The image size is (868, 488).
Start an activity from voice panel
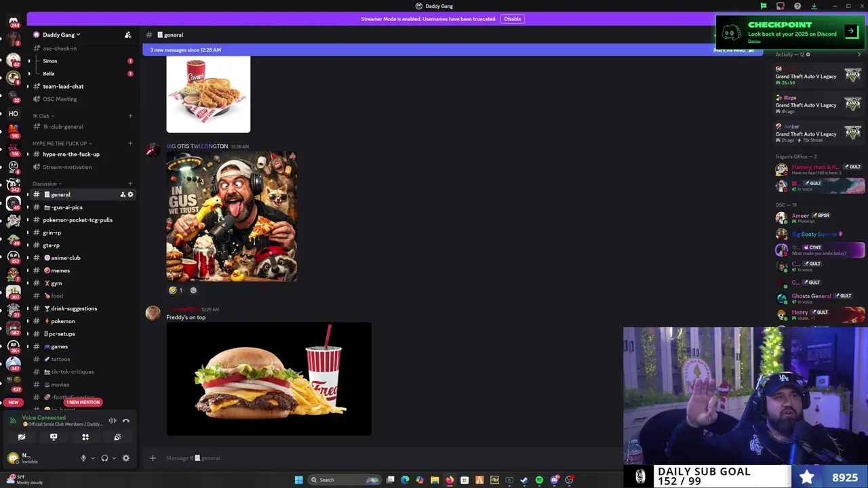coord(85,437)
